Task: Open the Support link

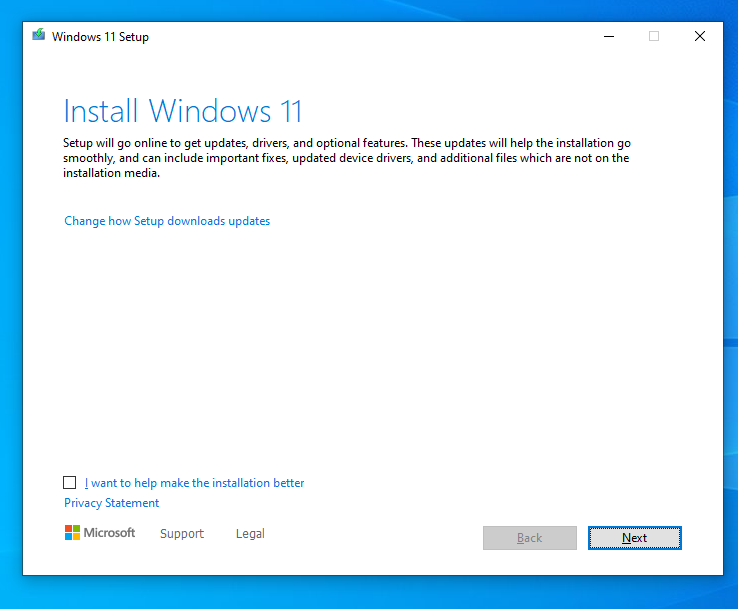Action: 182,533
